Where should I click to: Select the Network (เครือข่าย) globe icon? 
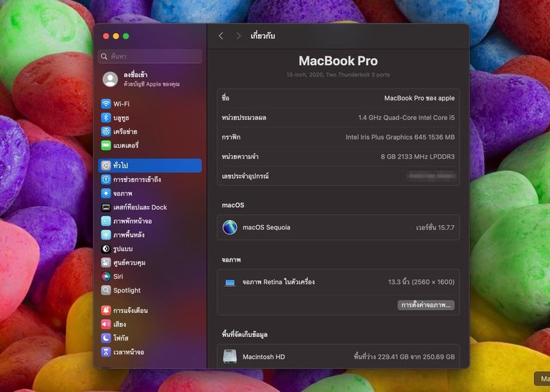click(x=106, y=131)
